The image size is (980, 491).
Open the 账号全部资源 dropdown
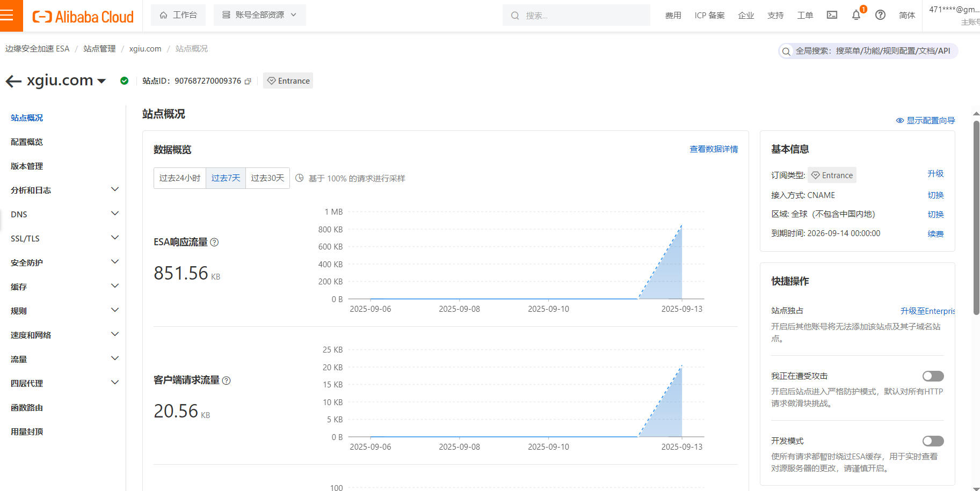click(x=259, y=15)
